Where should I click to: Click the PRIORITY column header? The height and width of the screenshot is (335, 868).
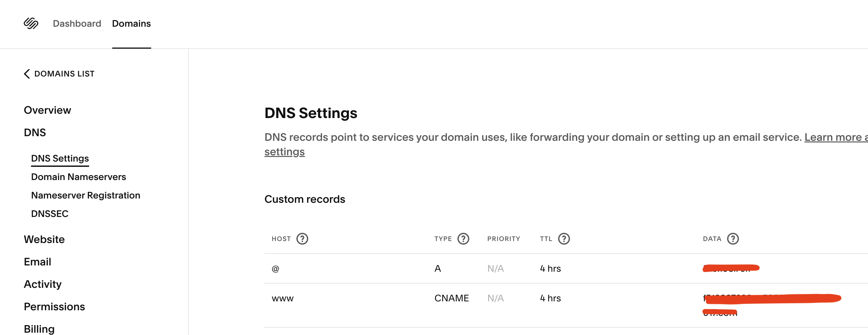coord(503,239)
